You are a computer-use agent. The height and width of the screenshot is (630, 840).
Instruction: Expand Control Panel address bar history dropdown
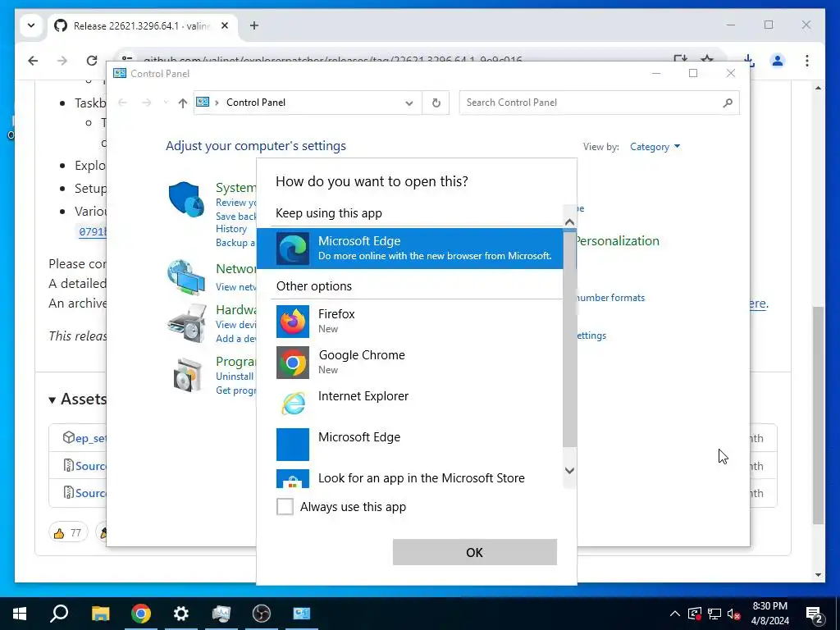pos(409,103)
